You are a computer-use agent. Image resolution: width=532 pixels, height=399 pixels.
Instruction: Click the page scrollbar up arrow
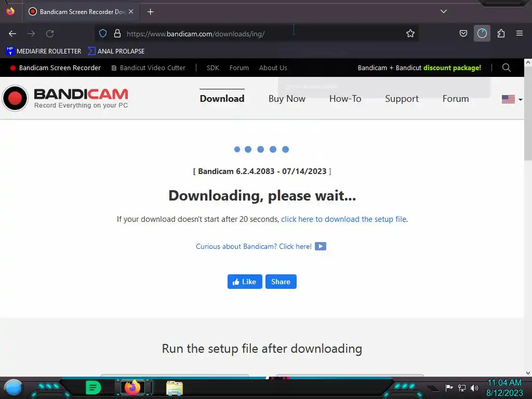[x=528, y=62]
